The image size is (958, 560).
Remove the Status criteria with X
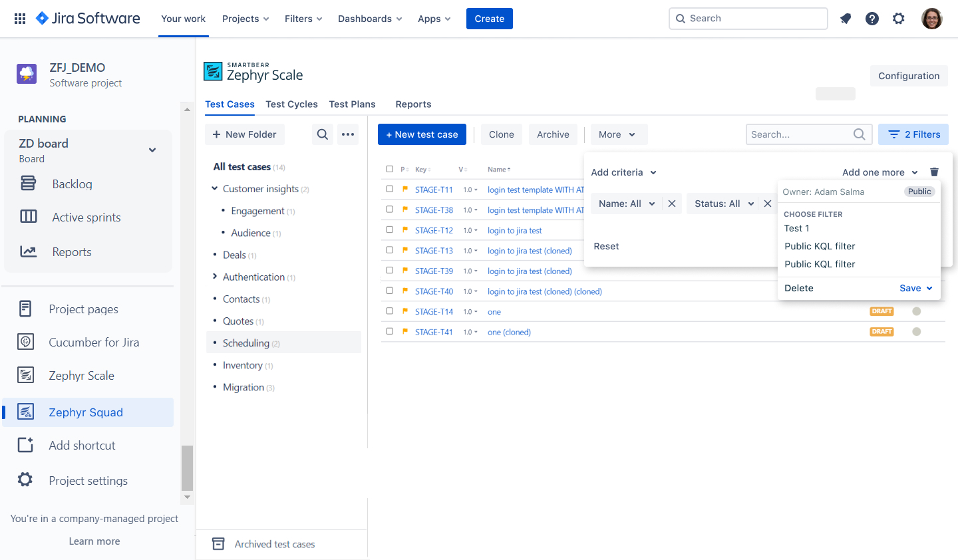768,204
